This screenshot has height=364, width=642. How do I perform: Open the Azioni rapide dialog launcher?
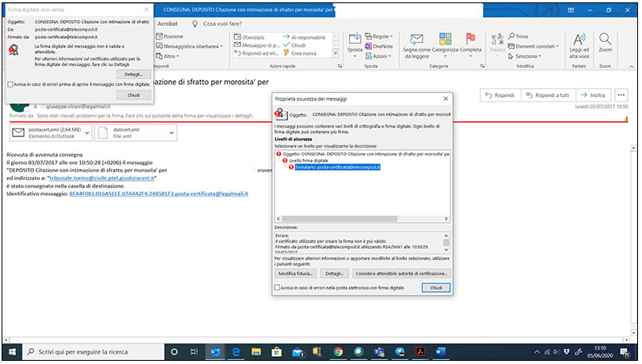340,66
